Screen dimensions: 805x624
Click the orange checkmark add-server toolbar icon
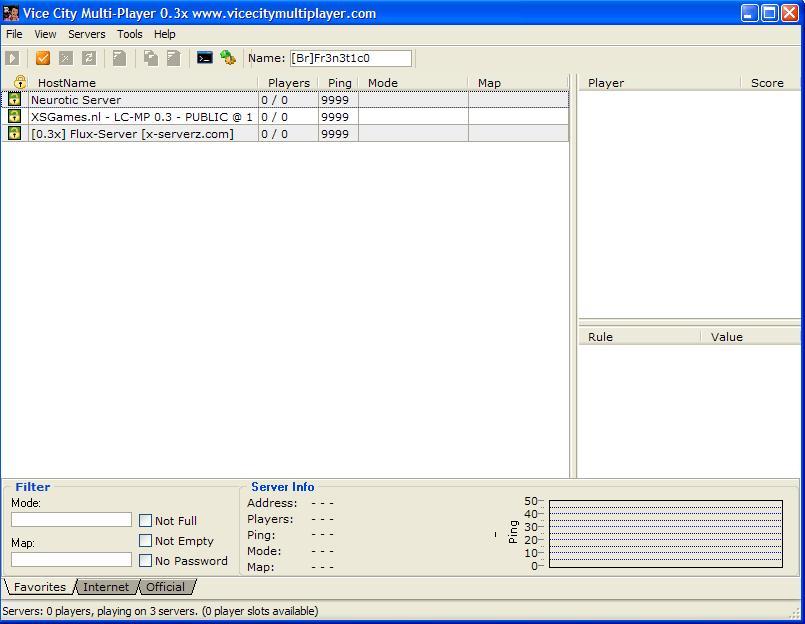pos(43,58)
